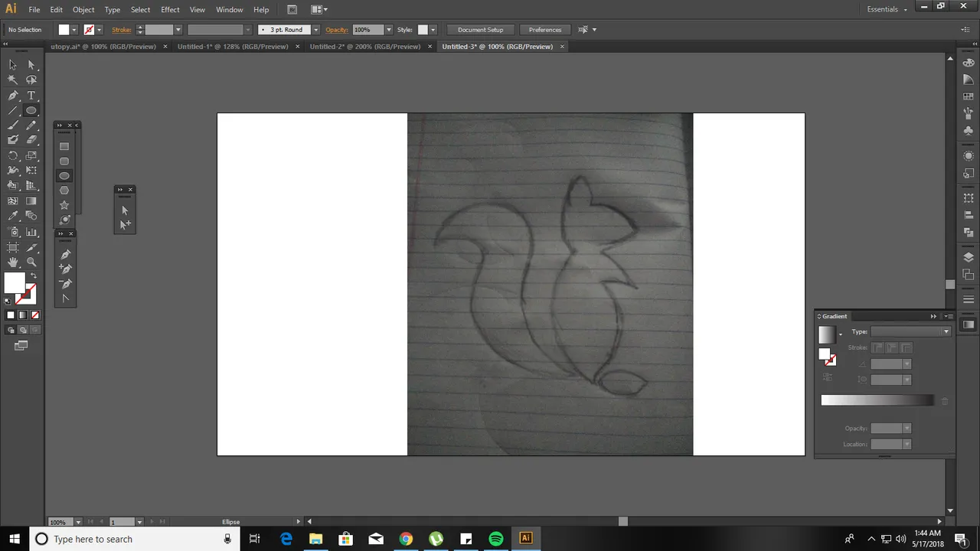Select the Rotate tool

pyautogui.click(x=13, y=155)
